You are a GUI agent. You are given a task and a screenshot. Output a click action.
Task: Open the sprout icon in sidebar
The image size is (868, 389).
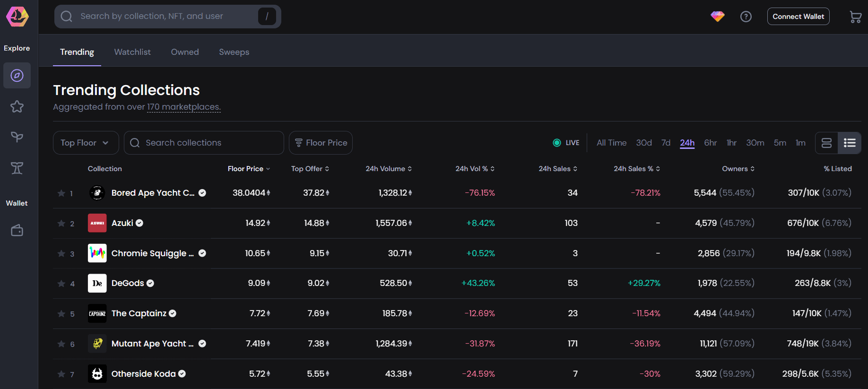17,137
